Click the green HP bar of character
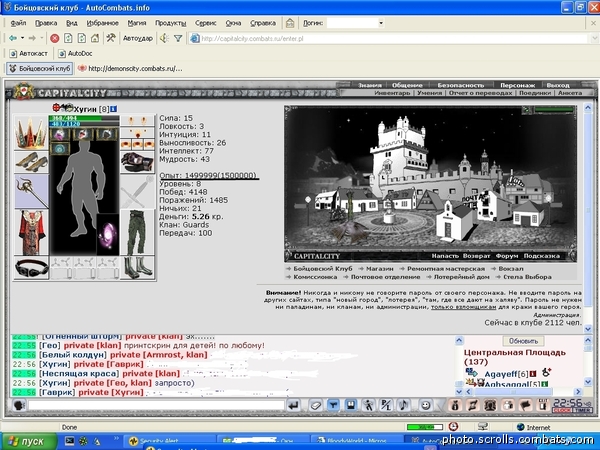This screenshot has height=450, width=600. 84,118
